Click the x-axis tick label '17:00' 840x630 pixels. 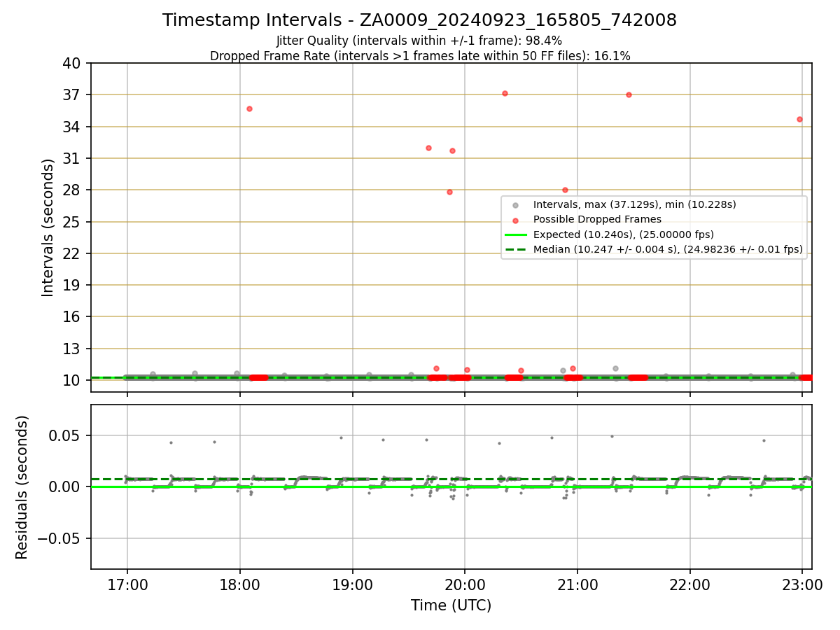pos(127,584)
